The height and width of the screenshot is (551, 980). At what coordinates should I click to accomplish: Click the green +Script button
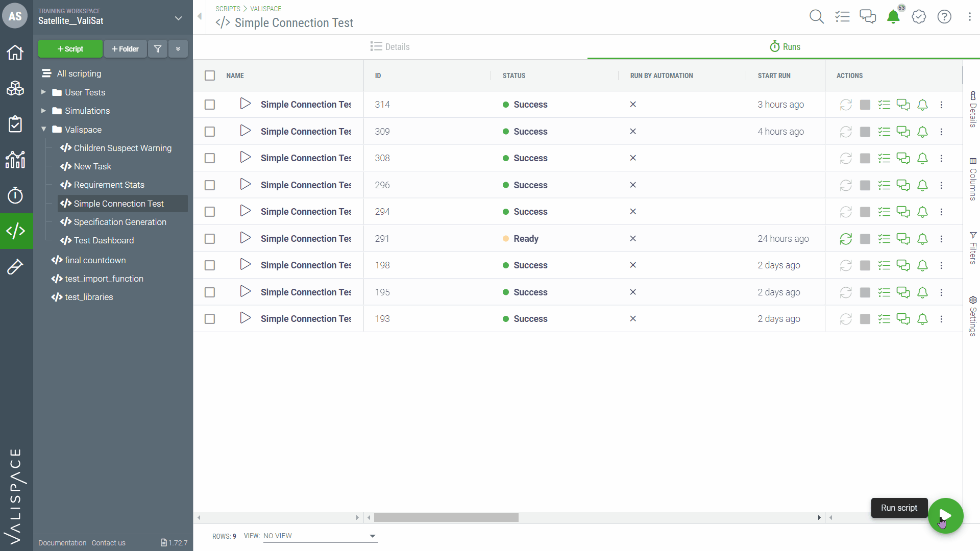(x=70, y=49)
